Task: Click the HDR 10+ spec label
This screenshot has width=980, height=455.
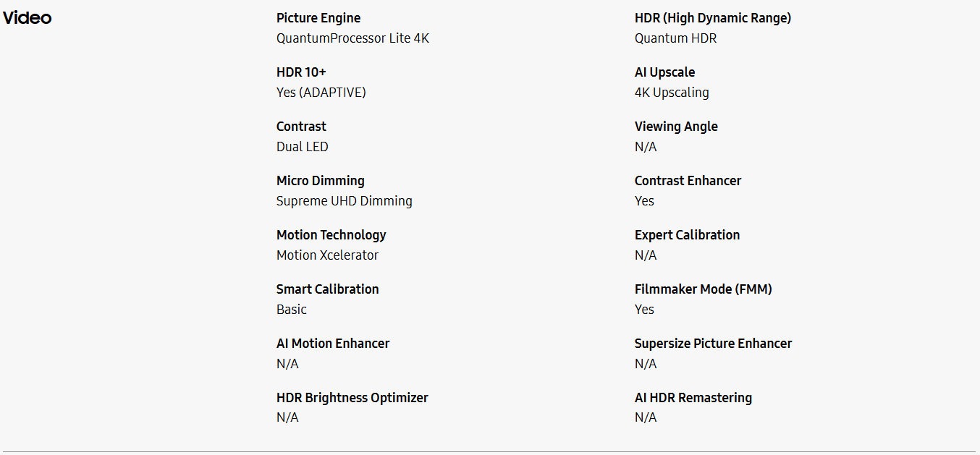Action: coord(301,72)
